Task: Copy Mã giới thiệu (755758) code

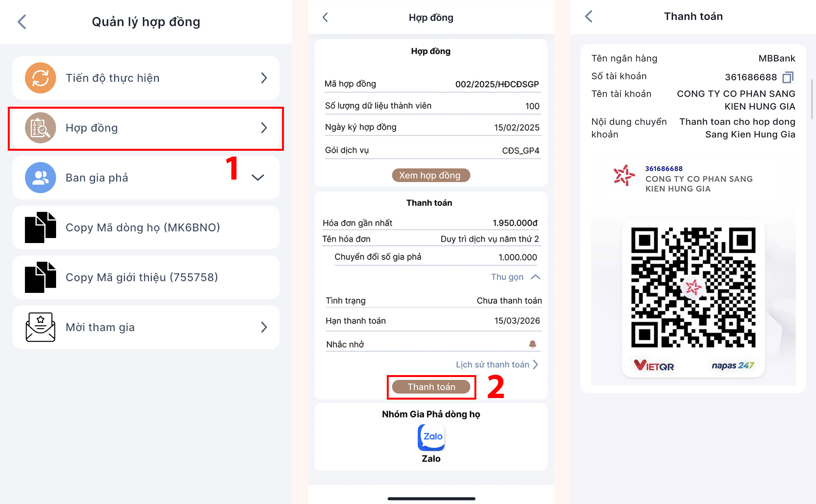Action: (x=146, y=277)
